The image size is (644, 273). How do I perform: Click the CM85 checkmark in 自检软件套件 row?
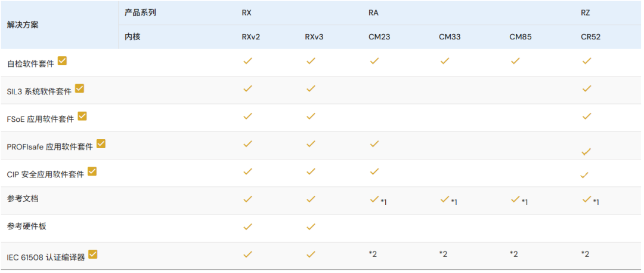coord(515,61)
